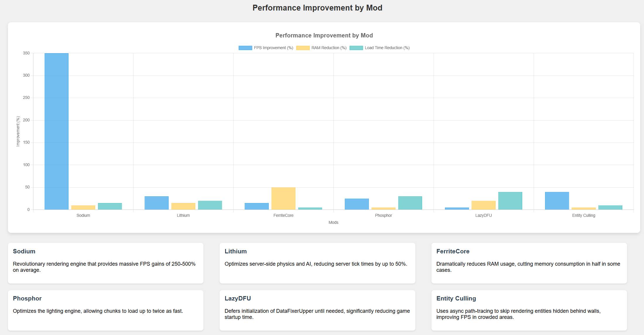Click Entity Culling's blue FPS bar
The height and width of the screenshot is (335, 644).
point(557,201)
